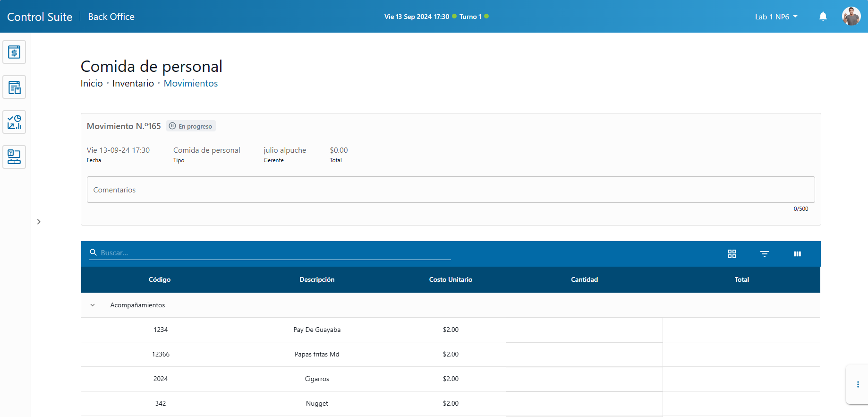This screenshot has height=417, width=868.
Task: Open the three-dot floating menu
Action: point(858,384)
